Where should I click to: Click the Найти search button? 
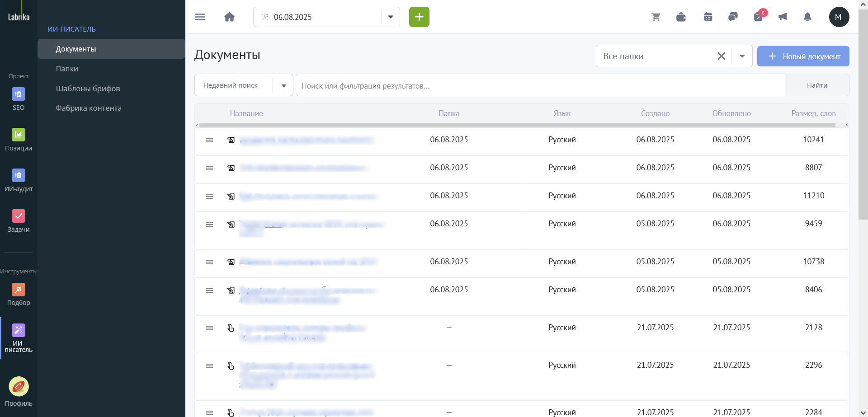tap(817, 85)
